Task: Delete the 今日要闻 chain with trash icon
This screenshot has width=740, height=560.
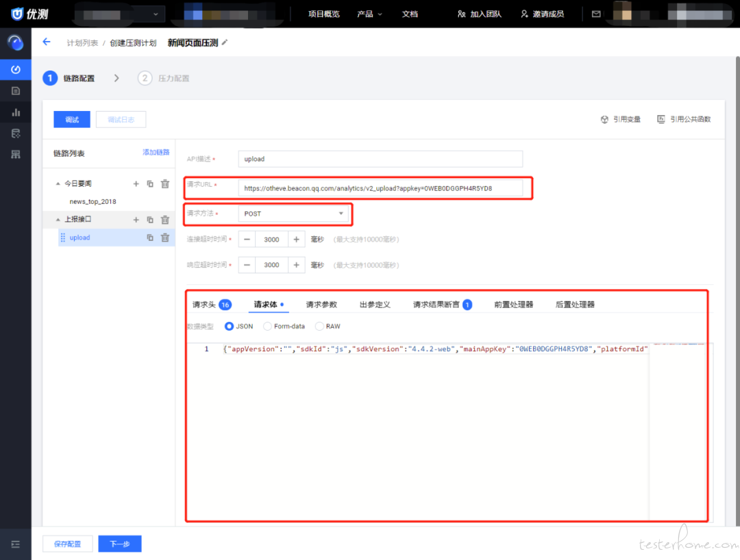Action: pos(164,183)
